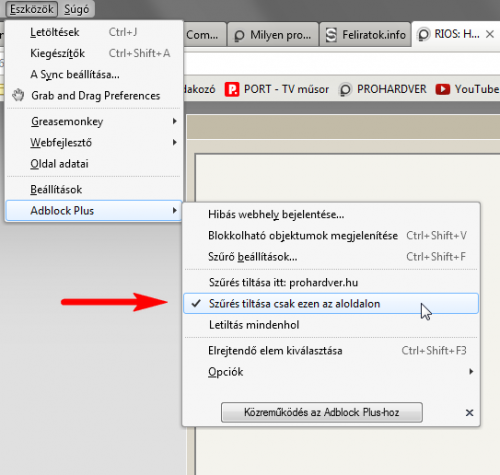Viewport: 500px width, 475px height.
Task: Click the Feliratok.info tab favicon
Action: [x=331, y=35]
